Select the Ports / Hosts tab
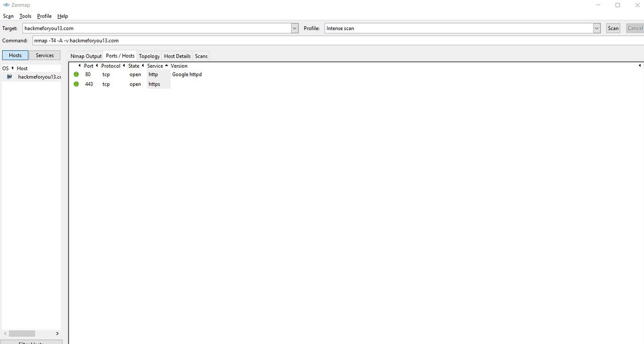The image size is (644, 344). tap(120, 56)
